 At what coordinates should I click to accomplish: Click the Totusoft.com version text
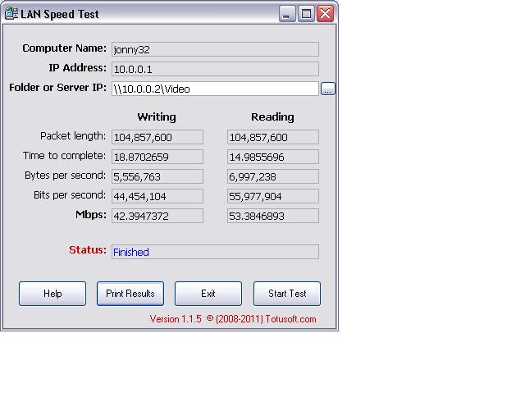coord(233,319)
